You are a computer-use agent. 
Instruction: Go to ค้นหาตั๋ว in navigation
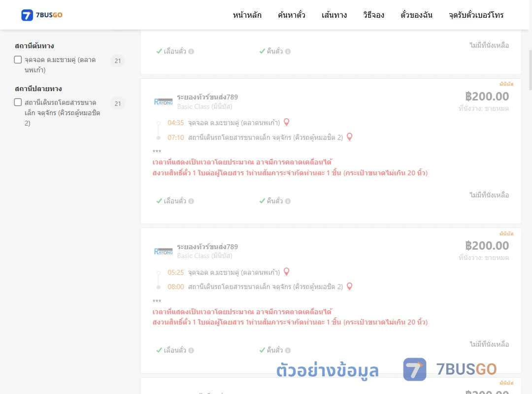click(x=292, y=15)
